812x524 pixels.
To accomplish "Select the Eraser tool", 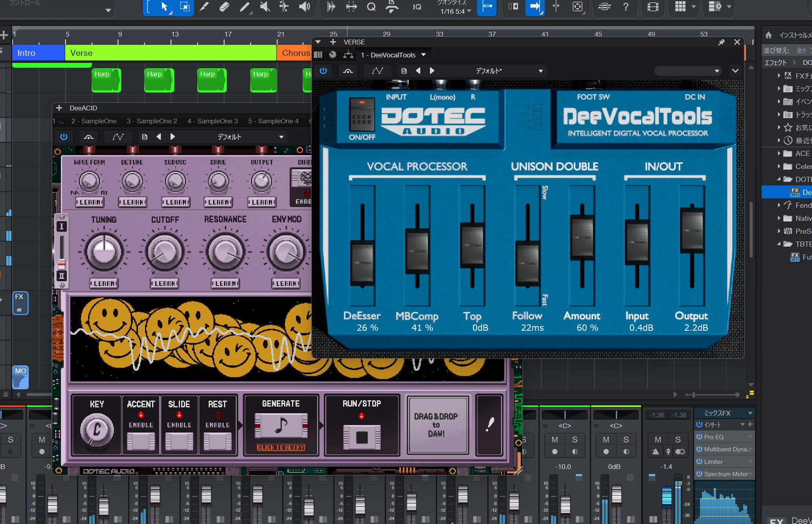I will point(224,7).
